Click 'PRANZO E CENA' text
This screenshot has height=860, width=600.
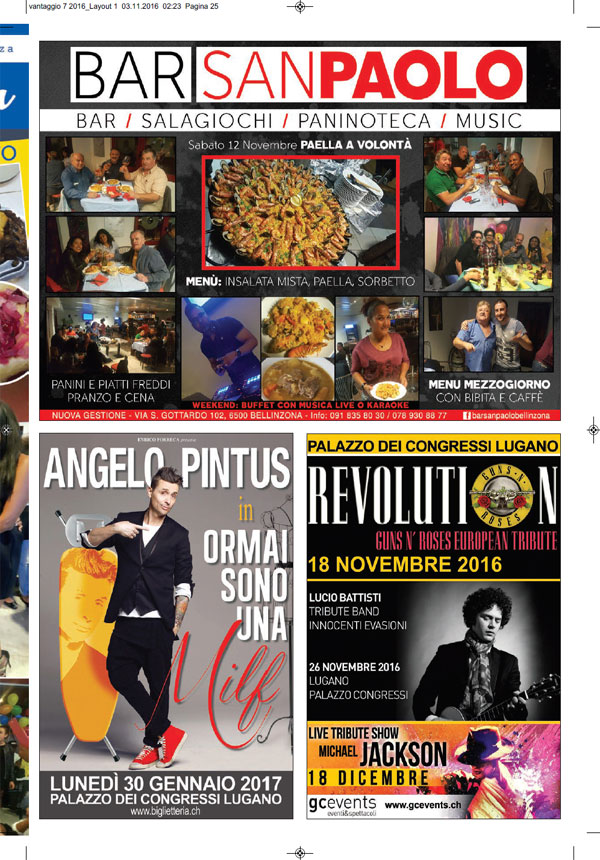(x=111, y=398)
